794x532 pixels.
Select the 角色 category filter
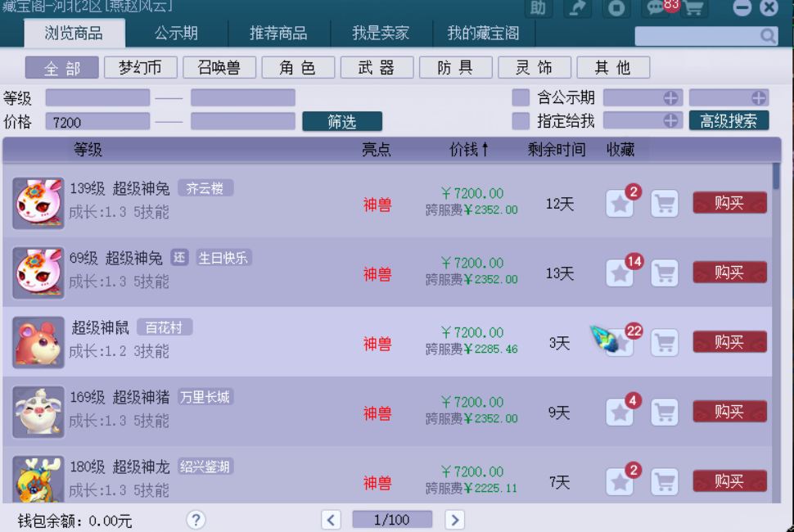pos(298,67)
